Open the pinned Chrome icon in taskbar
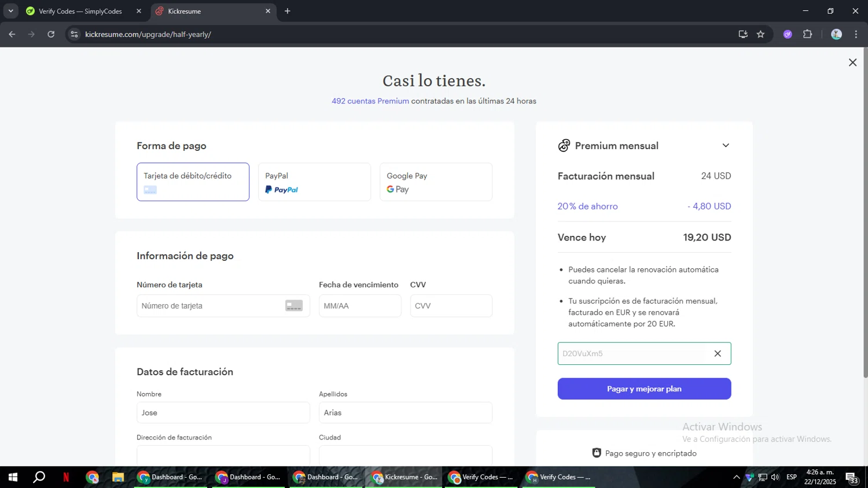 (93, 477)
